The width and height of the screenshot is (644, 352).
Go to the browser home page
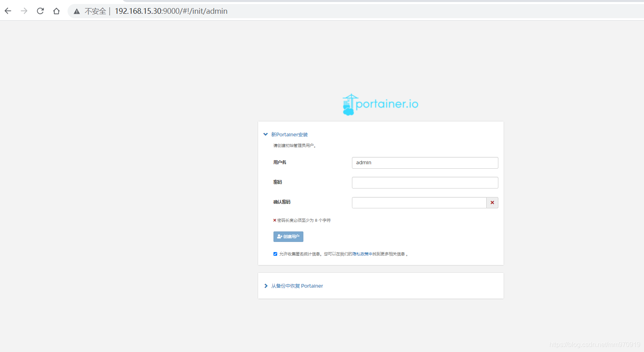[56, 11]
